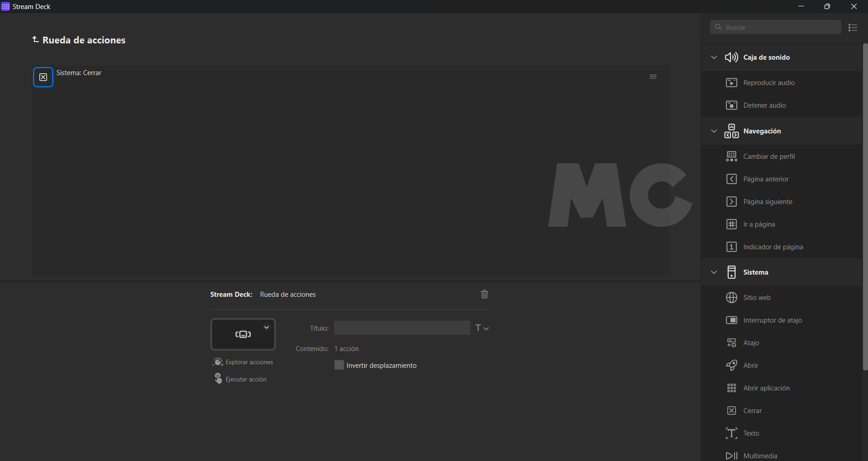
Task: Select the Sistema: Cerrar action icon
Action: point(43,77)
